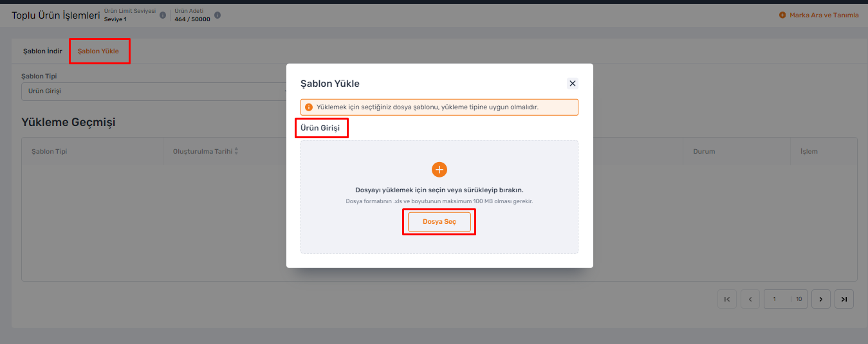Close the Şablon Yükle dialog with X
Image resolution: width=868 pixels, height=344 pixels.
pos(573,84)
